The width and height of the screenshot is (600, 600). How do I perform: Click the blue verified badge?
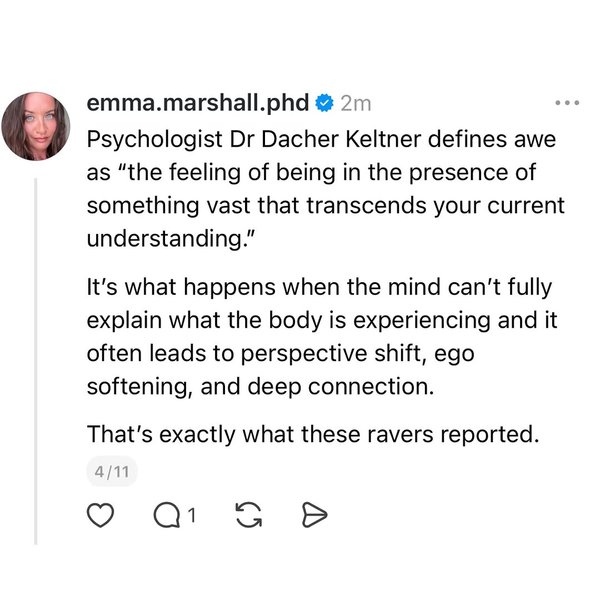(323, 102)
